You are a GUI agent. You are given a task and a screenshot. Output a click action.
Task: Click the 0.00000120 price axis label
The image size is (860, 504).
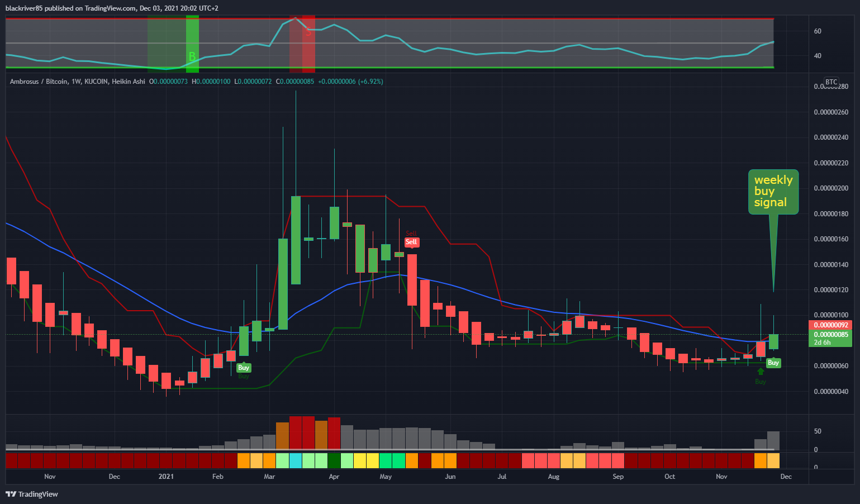coord(831,290)
